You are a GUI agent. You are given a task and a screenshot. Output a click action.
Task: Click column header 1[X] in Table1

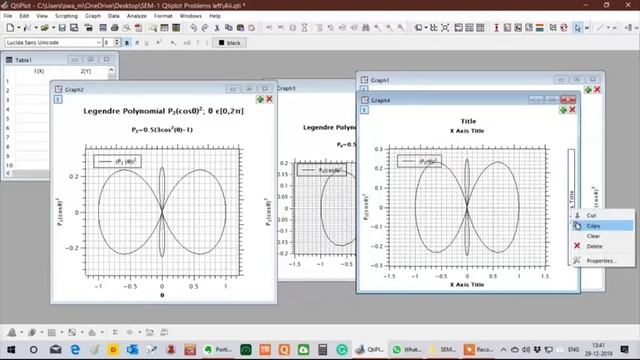click(x=39, y=71)
